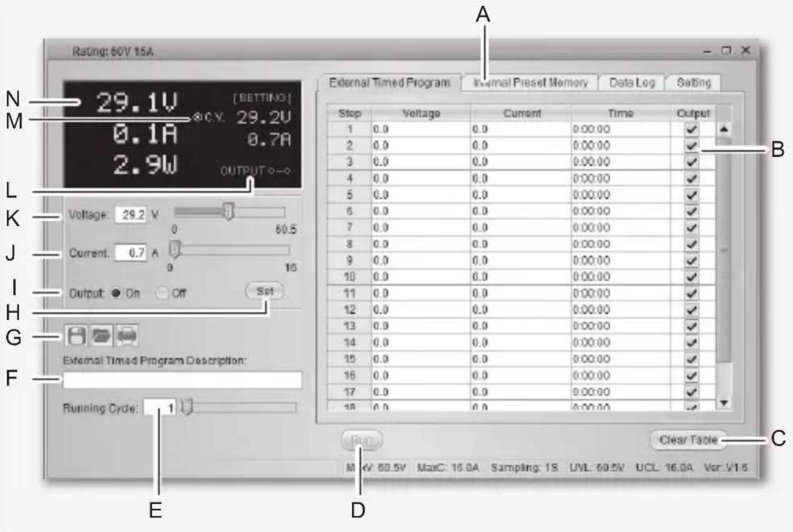Click the Voltage cell of Step 1
793x532 pixels.
pyautogui.click(x=421, y=129)
